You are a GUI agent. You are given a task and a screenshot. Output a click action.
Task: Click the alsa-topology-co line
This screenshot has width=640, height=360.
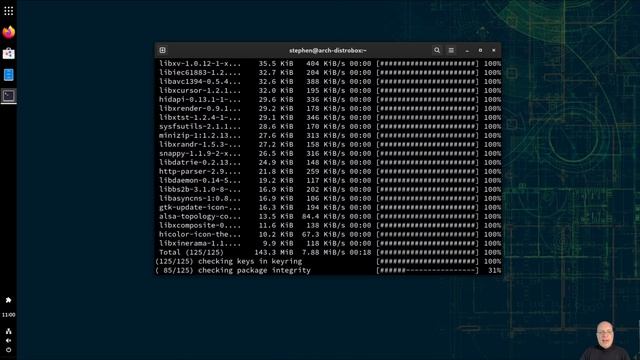(330, 216)
